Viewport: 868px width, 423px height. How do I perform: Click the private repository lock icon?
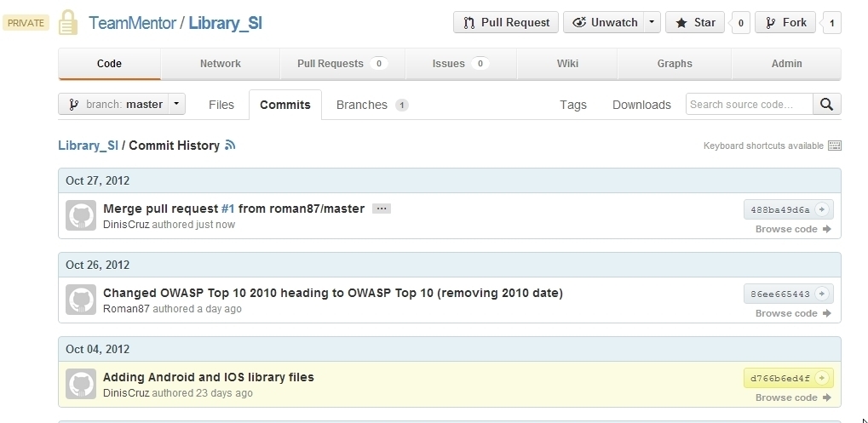click(68, 23)
